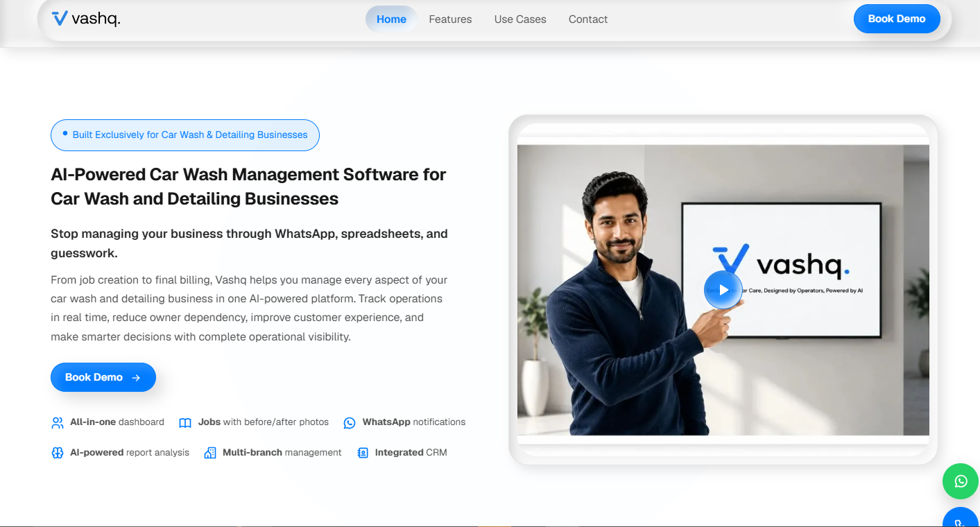Go to the Features page

(x=450, y=19)
